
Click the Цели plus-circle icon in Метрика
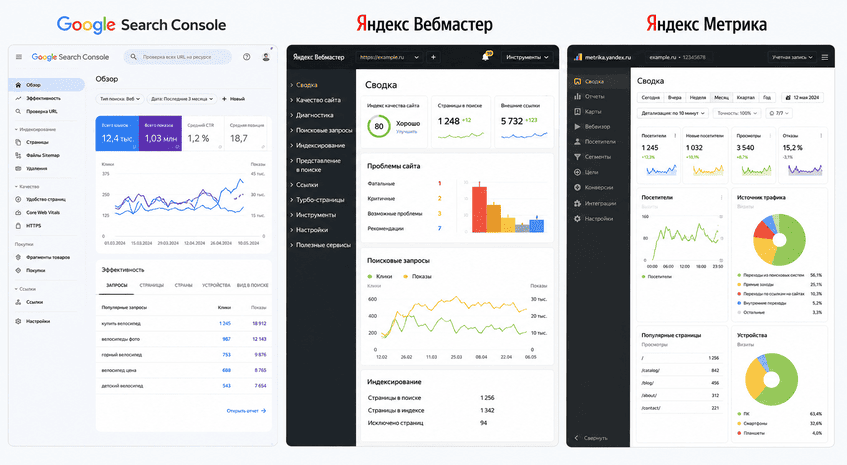(x=577, y=172)
